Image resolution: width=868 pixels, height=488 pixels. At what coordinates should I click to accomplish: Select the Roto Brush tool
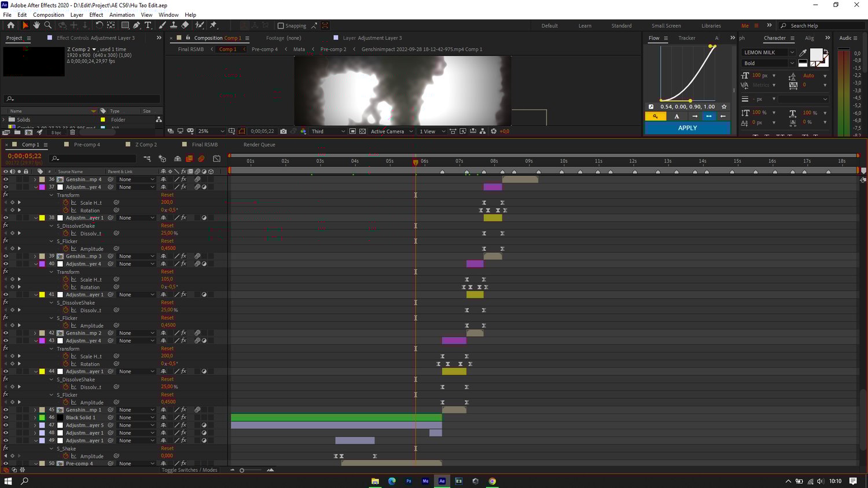click(200, 25)
